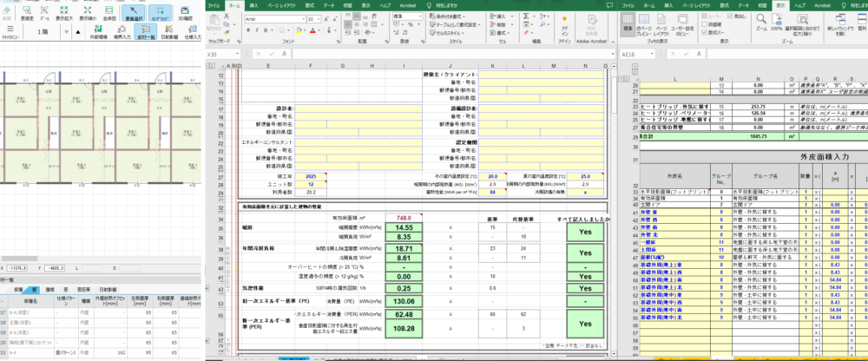Viewport: 868px width, 361px height.
Task: Uncheck the 数式バー checkbox
Action: pyautogui.click(x=702, y=32)
